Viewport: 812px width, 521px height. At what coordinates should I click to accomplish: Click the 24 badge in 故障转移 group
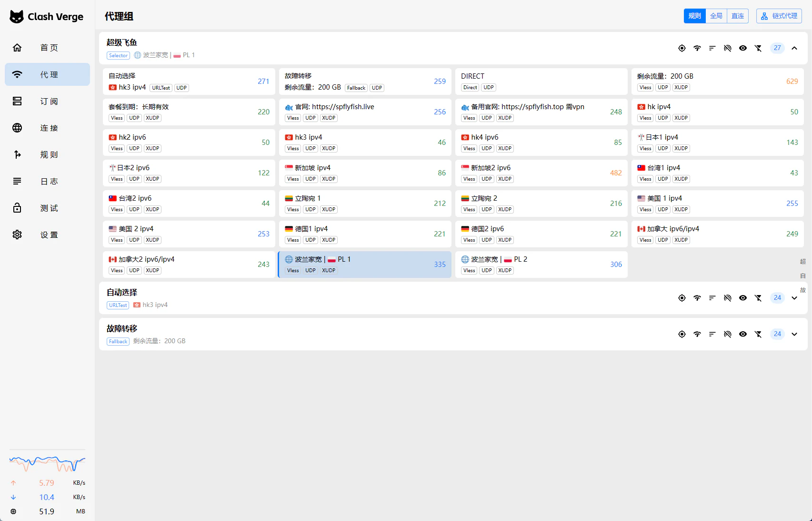[777, 334]
